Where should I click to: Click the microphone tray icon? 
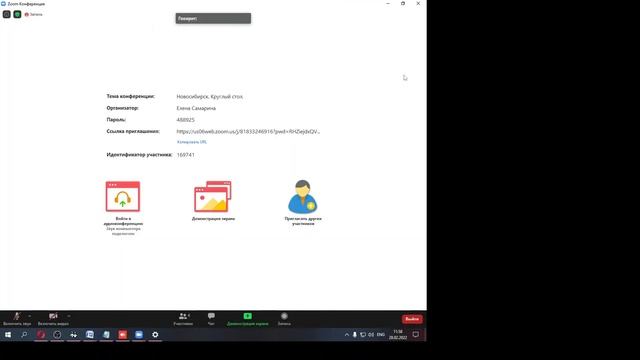pos(355,335)
